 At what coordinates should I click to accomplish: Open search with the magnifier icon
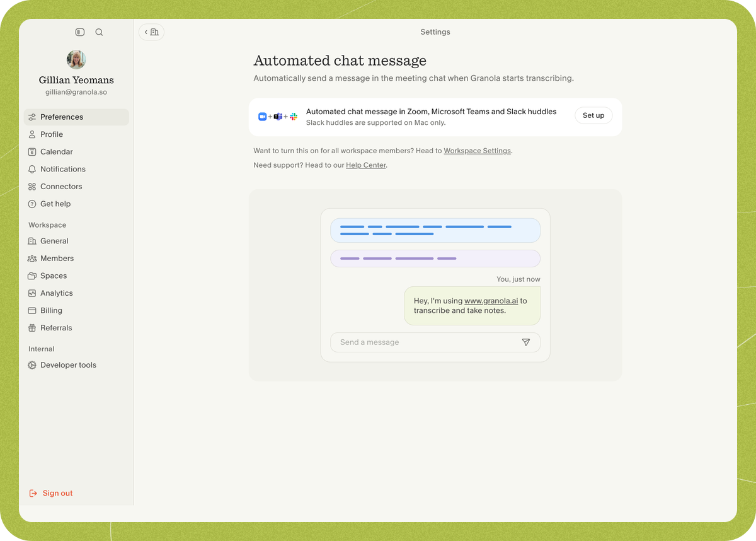[99, 32]
